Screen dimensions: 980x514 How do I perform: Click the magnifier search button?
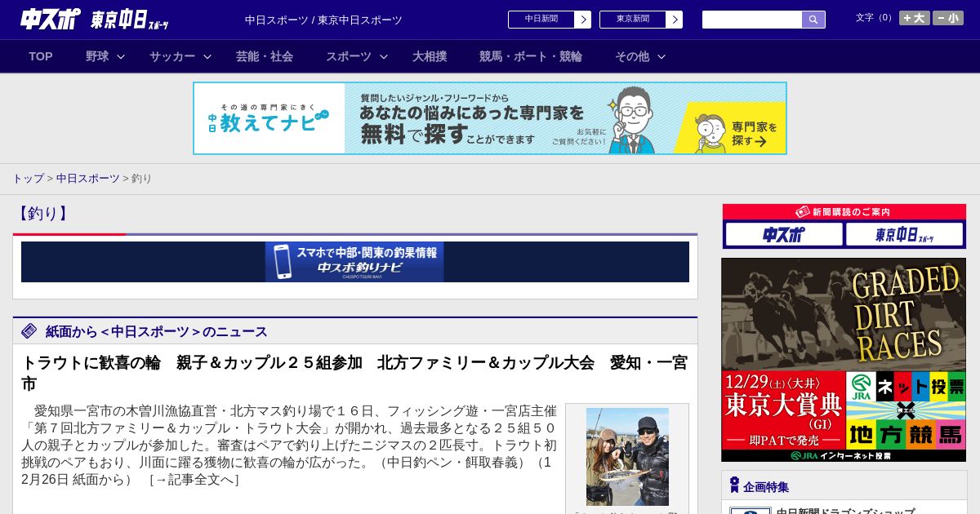[813, 20]
